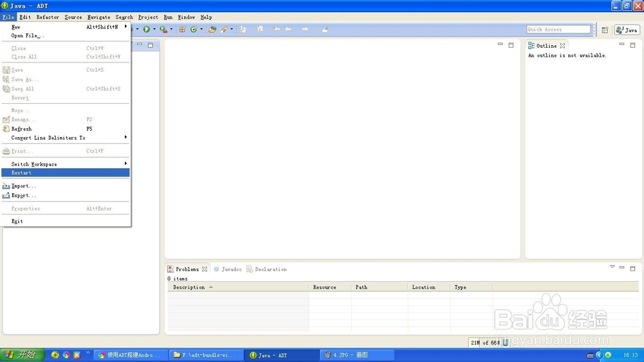Click the Open Type folder icon

(213, 29)
